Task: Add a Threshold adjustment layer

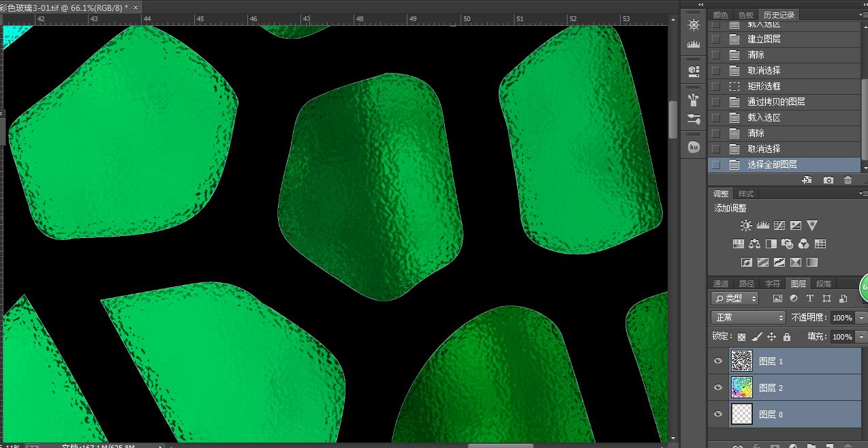Action: (x=779, y=262)
